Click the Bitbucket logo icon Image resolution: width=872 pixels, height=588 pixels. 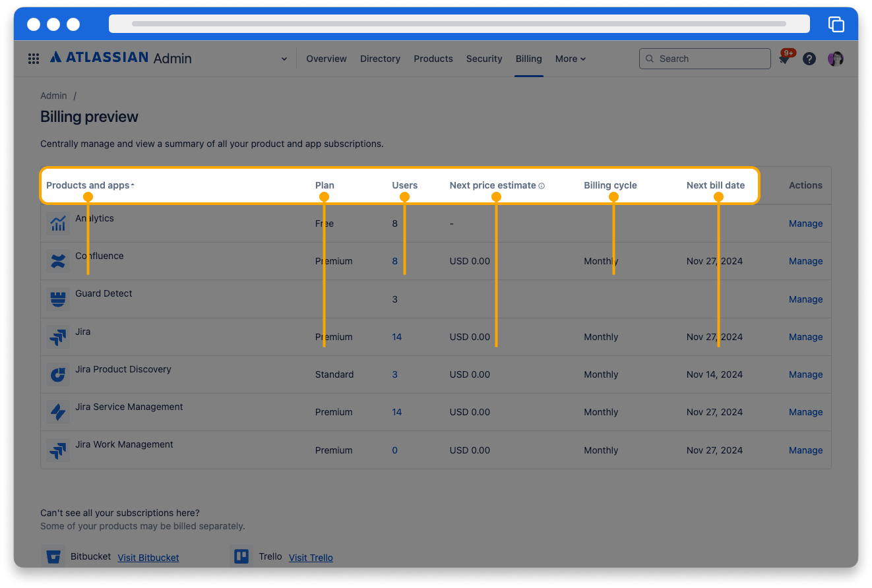(54, 557)
